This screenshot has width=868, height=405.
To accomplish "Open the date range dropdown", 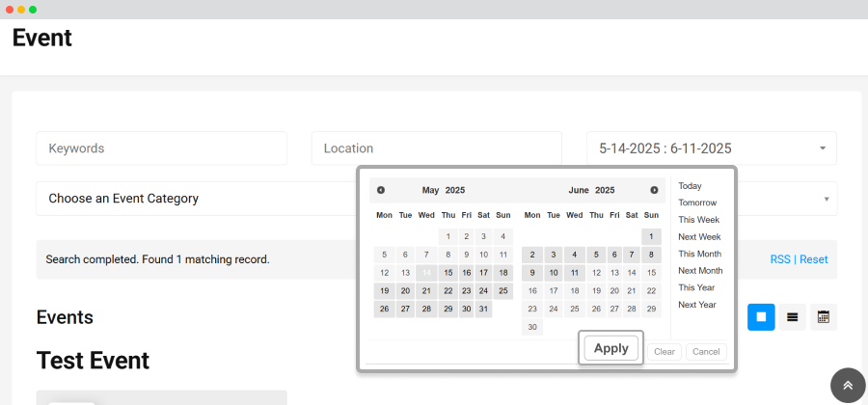I will [x=712, y=148].
